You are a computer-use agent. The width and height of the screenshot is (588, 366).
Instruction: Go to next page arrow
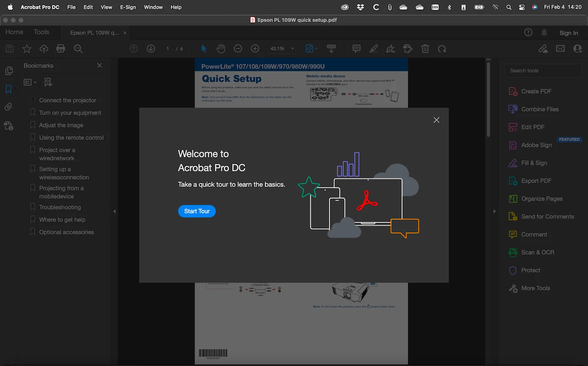151,49
